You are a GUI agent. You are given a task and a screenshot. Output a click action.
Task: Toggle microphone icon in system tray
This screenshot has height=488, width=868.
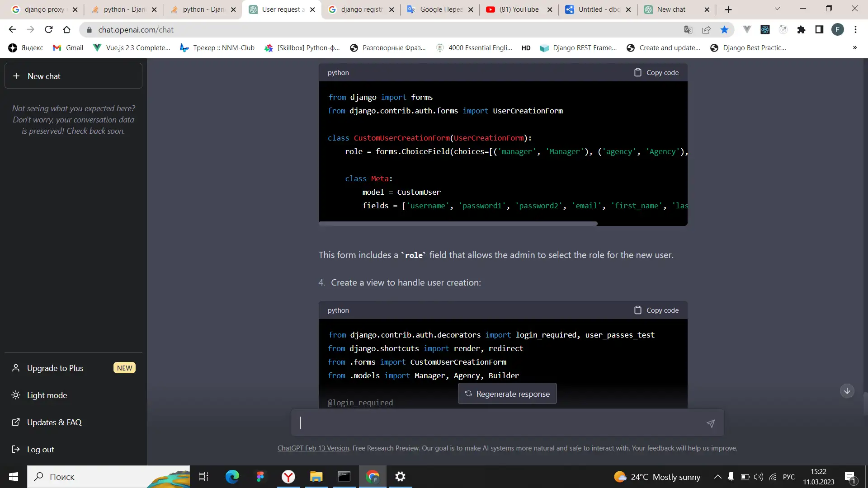[731, 477]
